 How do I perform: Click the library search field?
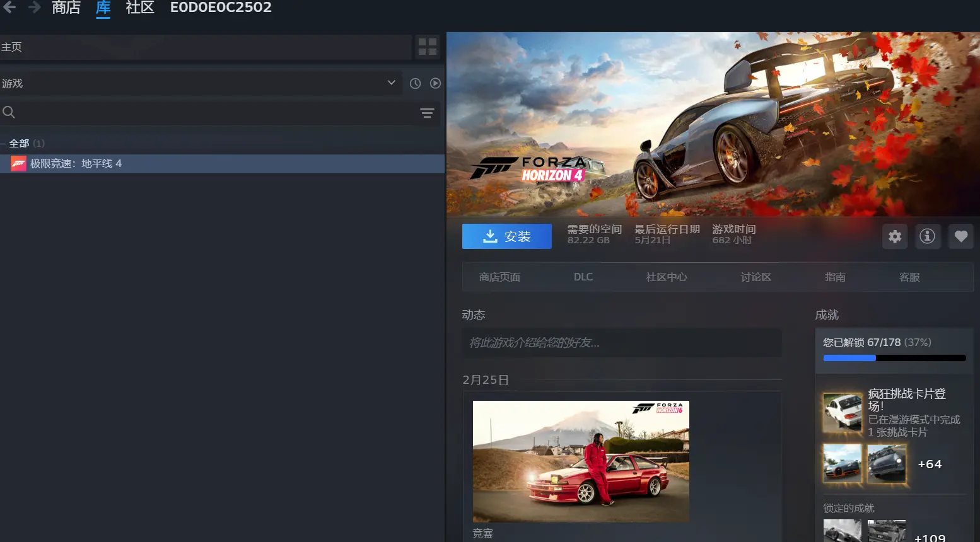pos(208,113)
